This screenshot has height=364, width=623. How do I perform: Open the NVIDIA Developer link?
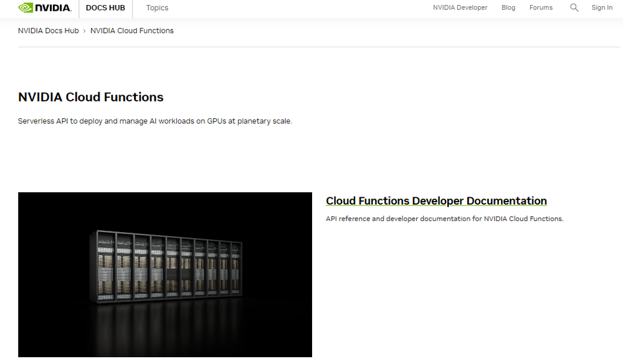[460, 7]
